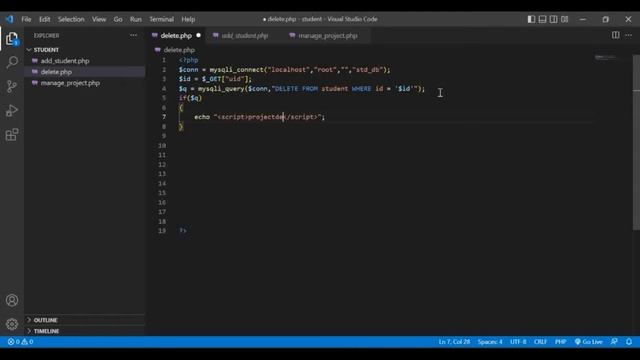Click the closing ?> tag on line 19
The image size is (640, 360).
point(183,231)
